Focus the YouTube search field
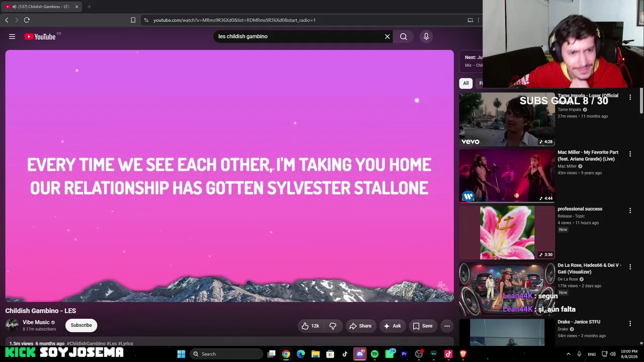Viewport: 644px width, 362px height. click(299, 36)
